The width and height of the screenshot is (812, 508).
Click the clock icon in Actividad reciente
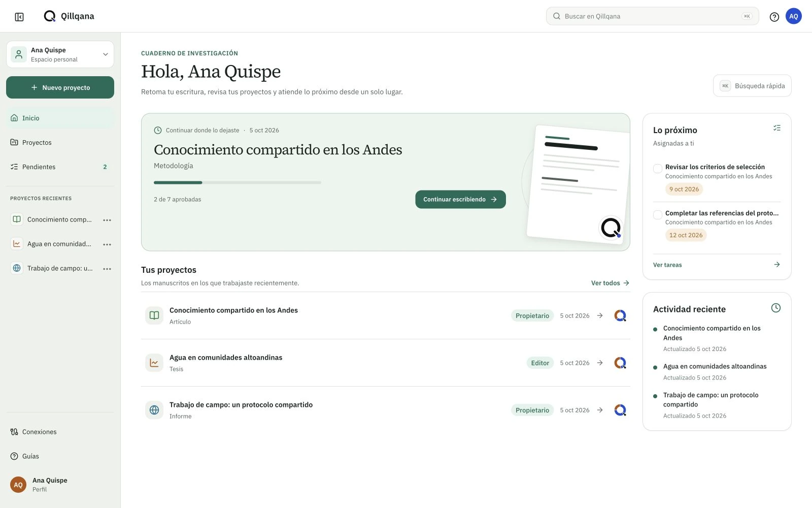776,308
